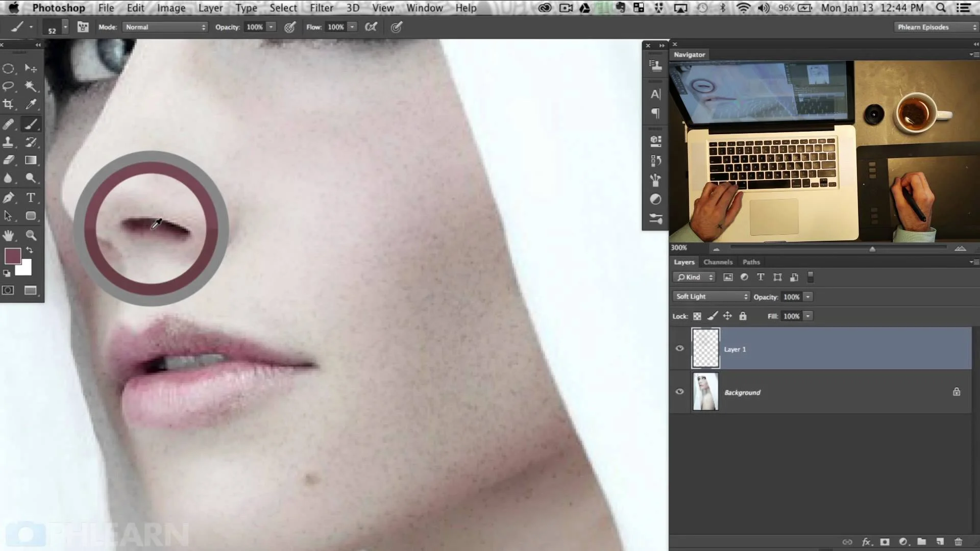Select the Gradient tool
The image size is (980, 551).
[x=31, y=161]
